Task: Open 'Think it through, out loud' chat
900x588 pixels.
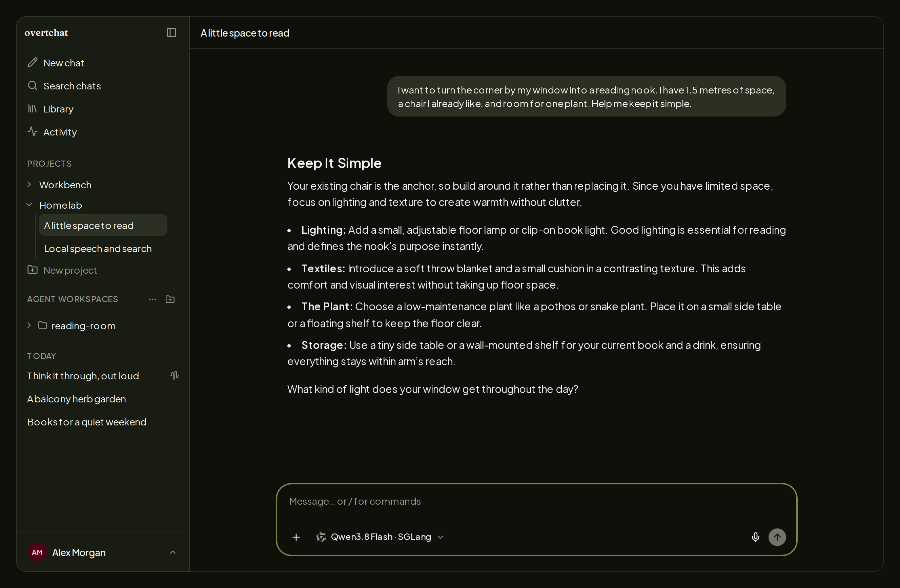Action: coord(83,376)
